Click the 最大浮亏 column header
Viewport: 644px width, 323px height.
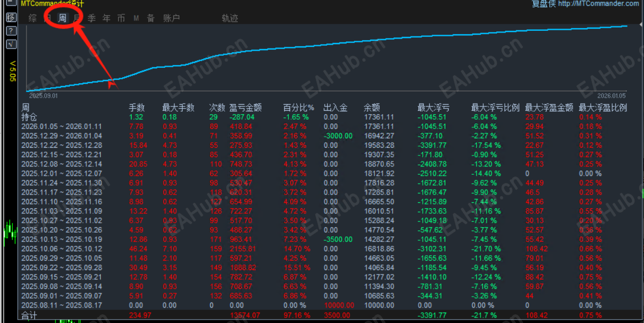(x=433, y=108)
